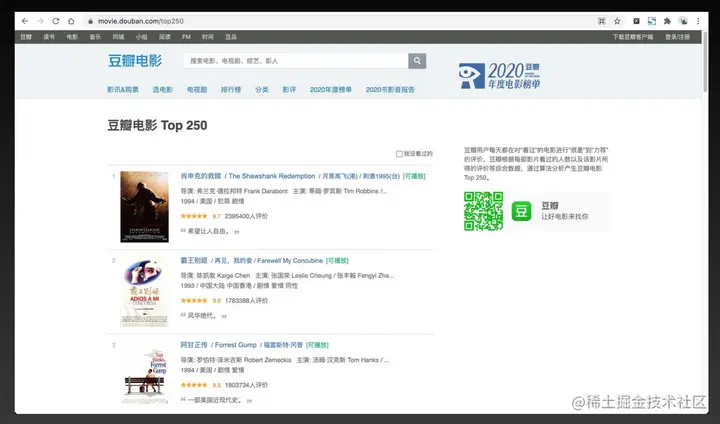Screen dimensions: 720x424
Task: Open 小组 in the top dark bar
Action: [141, 37]
